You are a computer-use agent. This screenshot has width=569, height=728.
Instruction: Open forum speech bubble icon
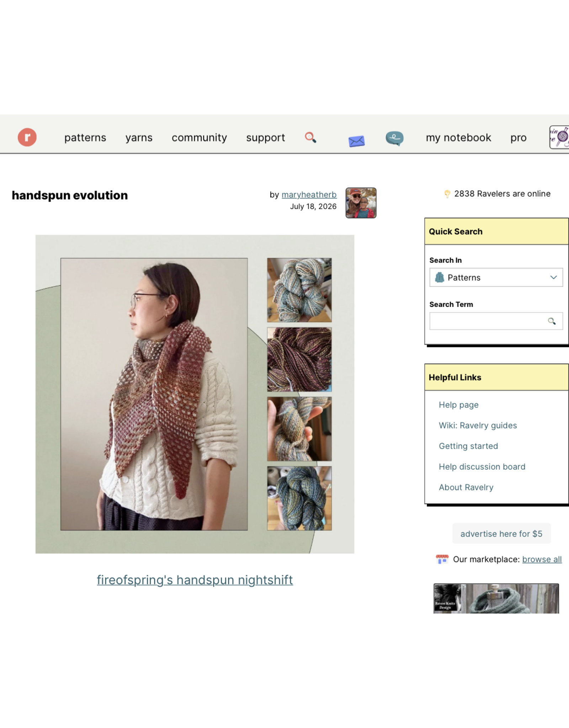(394, 138)
